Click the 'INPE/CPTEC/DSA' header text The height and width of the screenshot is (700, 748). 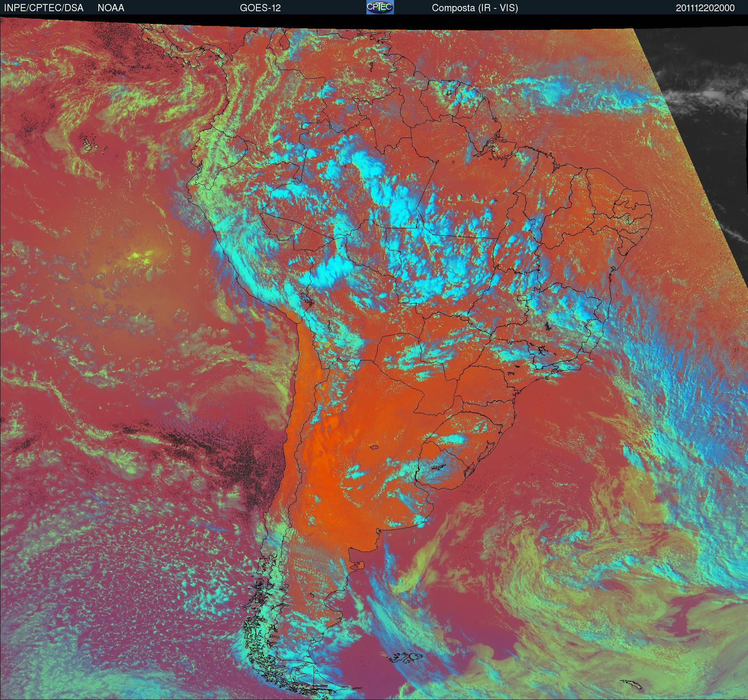[44, 8]
